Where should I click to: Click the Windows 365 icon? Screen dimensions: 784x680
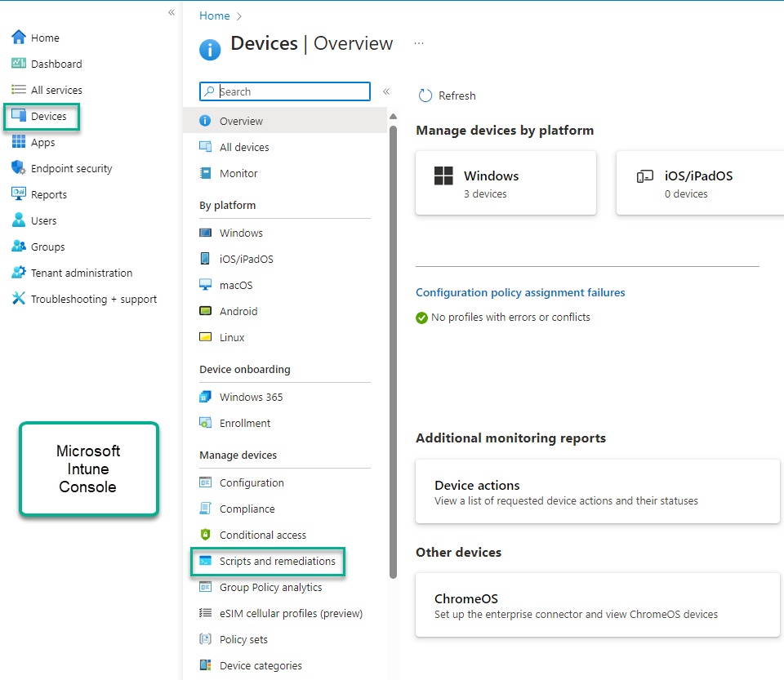[205, 397]
